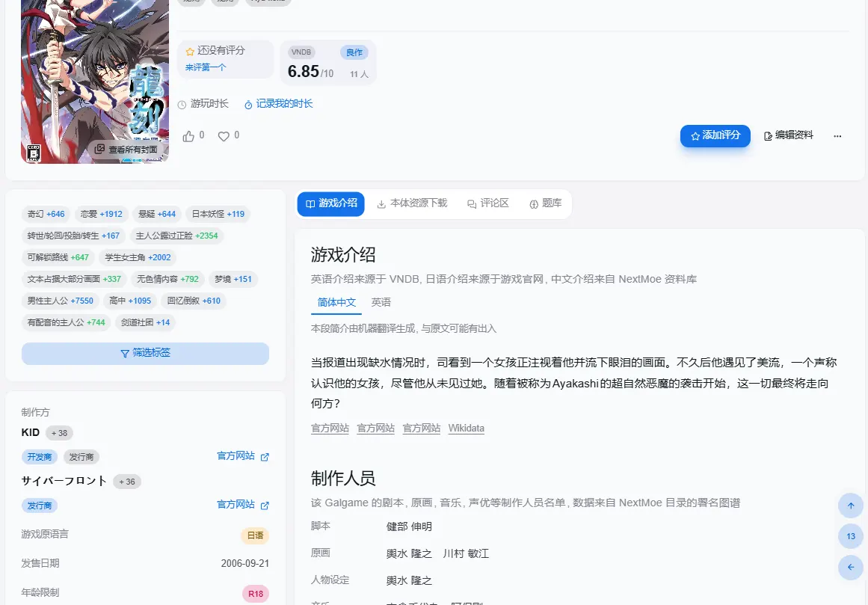Open KID's 官方网站 link

click(x=242, y=456)
